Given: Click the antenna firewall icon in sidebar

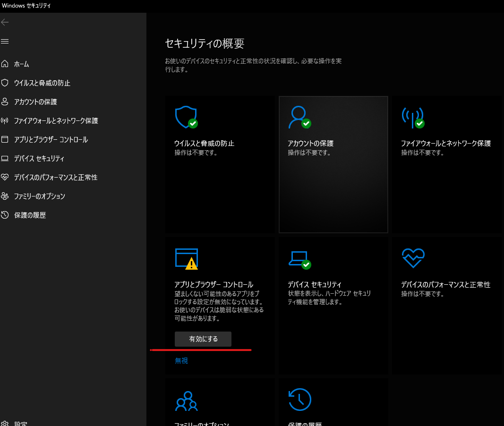Looking at the screenshot, I should (x=5, y=121).
